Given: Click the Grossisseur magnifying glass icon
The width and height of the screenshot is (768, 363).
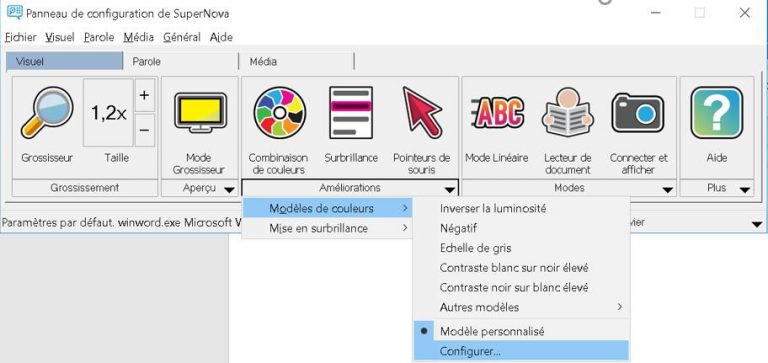Looking at the screenshot, I should point(47,114).
